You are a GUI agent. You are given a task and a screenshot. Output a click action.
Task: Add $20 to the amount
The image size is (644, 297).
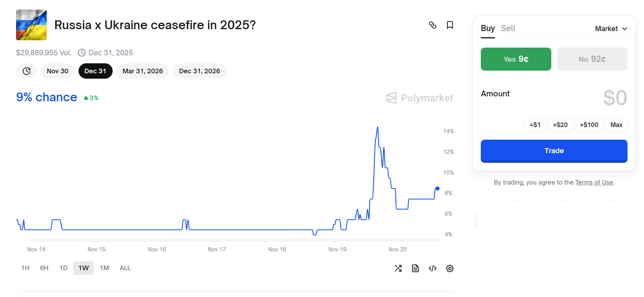coord(560,125)
